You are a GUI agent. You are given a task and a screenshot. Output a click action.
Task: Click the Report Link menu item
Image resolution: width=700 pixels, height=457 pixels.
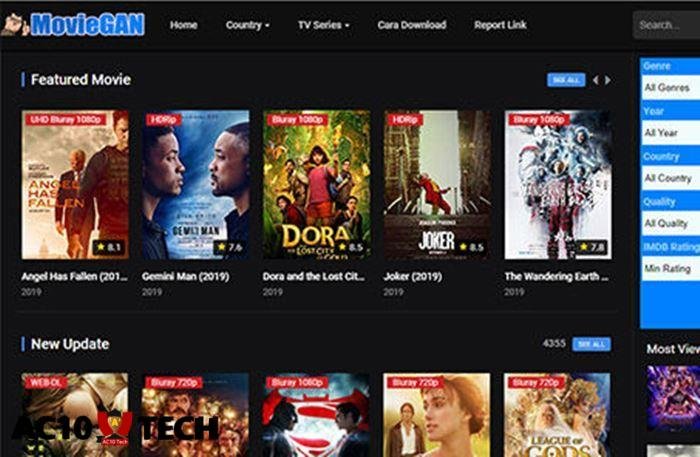tap(500, 25)
